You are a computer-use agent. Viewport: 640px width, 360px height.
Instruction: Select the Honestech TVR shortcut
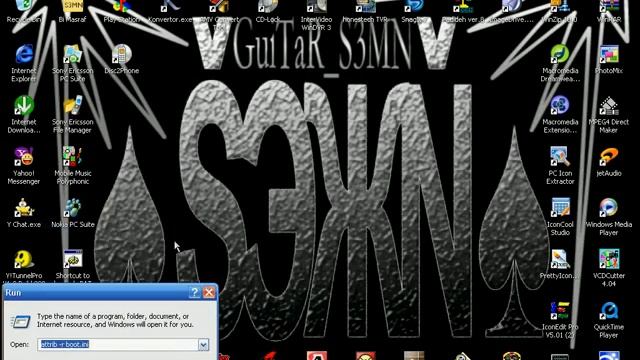[x=364, y=10]
